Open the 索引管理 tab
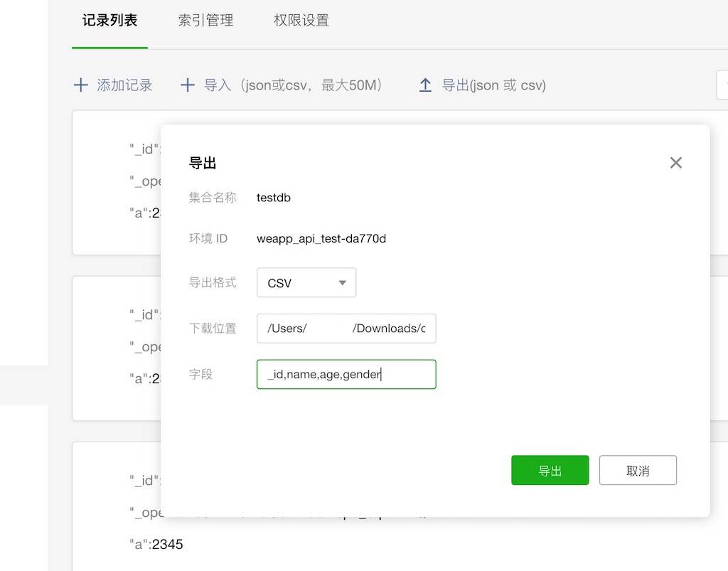Image resolution: width=728 pixels, height=571 pixels. 205,21
